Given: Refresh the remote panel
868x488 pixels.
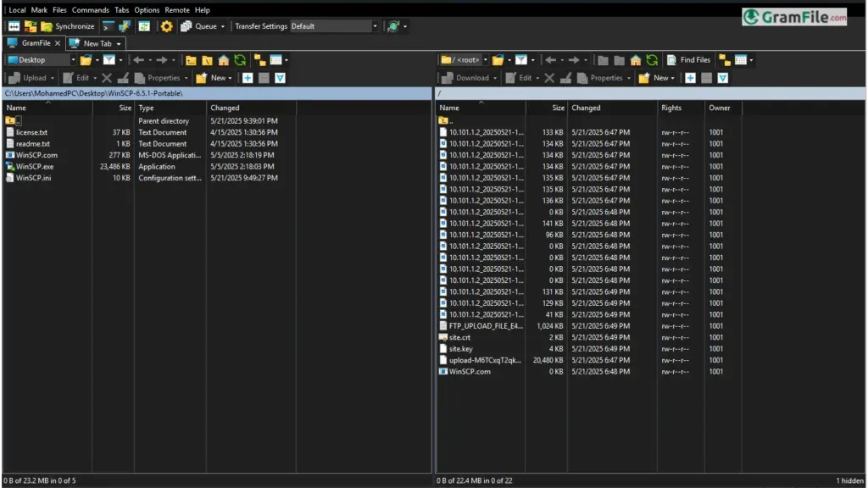Looking at the screenshot, I should click(652, 60).
